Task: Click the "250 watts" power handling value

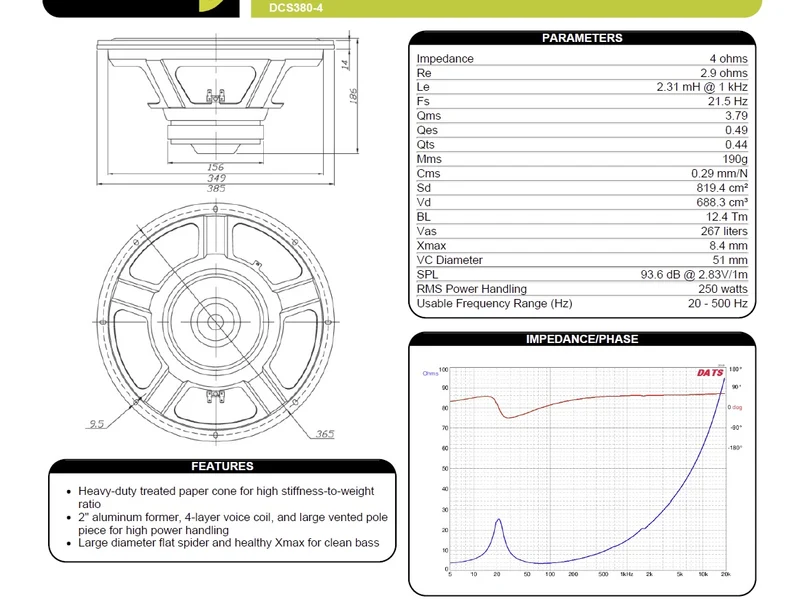Action: coord(723,289)
